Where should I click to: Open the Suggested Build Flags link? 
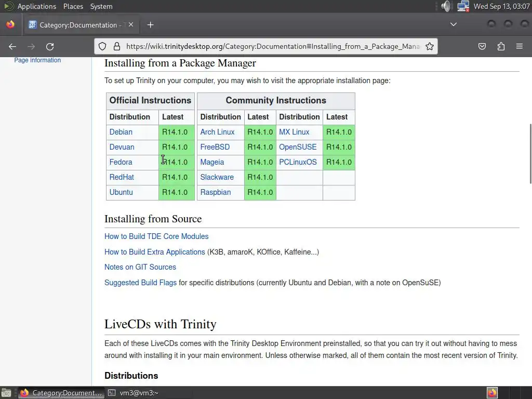tap(140, 283)
